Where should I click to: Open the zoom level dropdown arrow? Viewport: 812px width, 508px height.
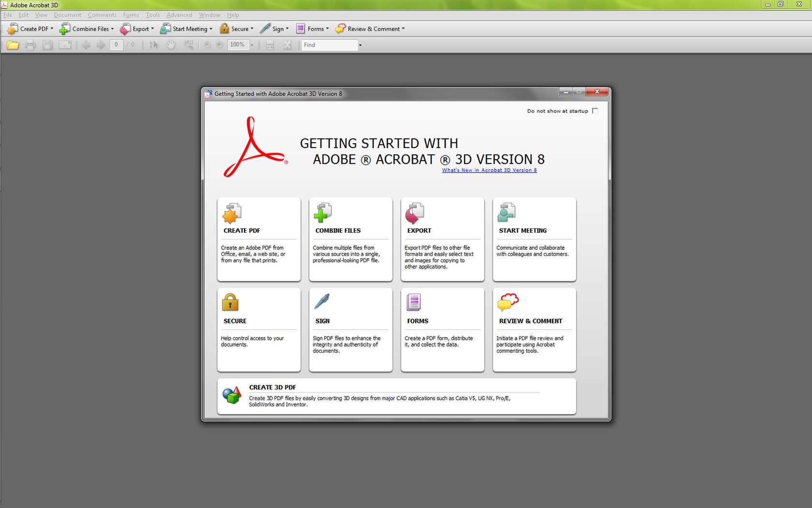252,45
